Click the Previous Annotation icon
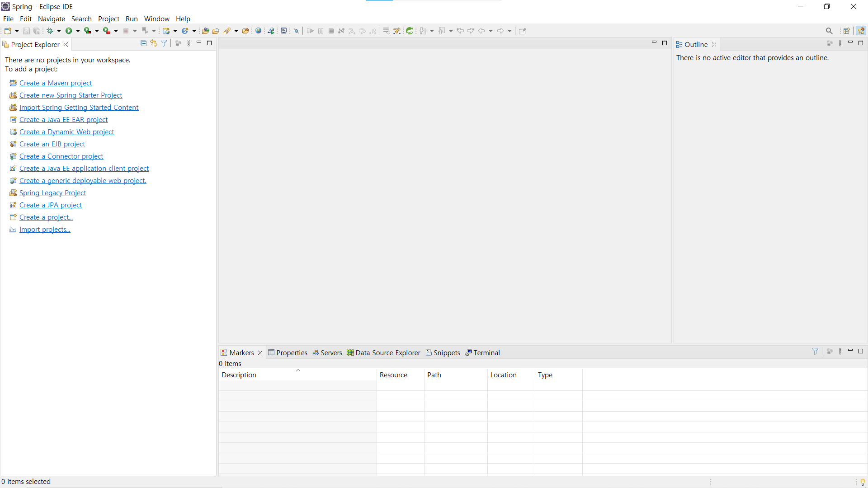Screen dimensions: 868x488 pos(442,31)
